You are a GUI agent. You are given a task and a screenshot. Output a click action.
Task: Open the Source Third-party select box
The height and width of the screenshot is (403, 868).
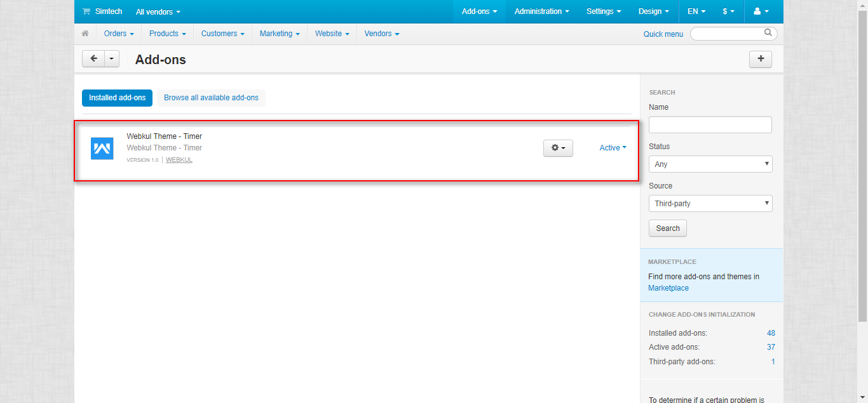710,203
